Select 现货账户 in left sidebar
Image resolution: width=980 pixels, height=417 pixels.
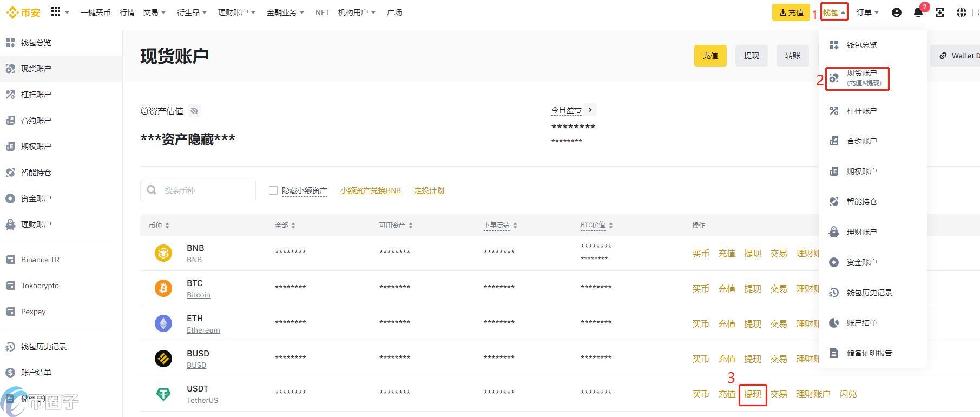click(x=61, y=69)
